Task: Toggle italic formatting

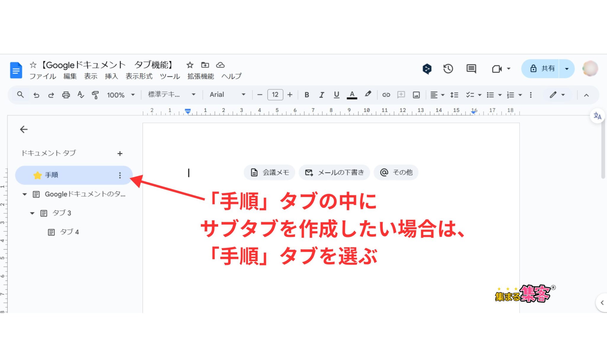Action: point(322,95)
